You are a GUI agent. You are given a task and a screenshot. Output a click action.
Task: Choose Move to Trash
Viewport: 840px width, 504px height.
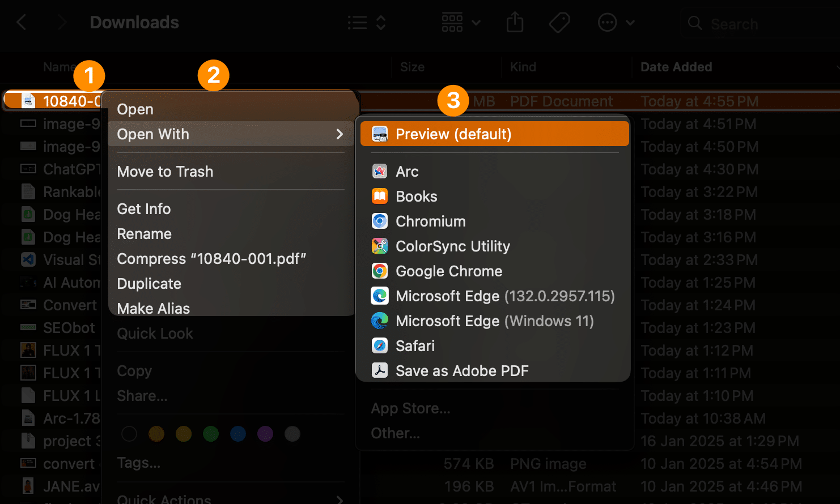coord(231,172)
